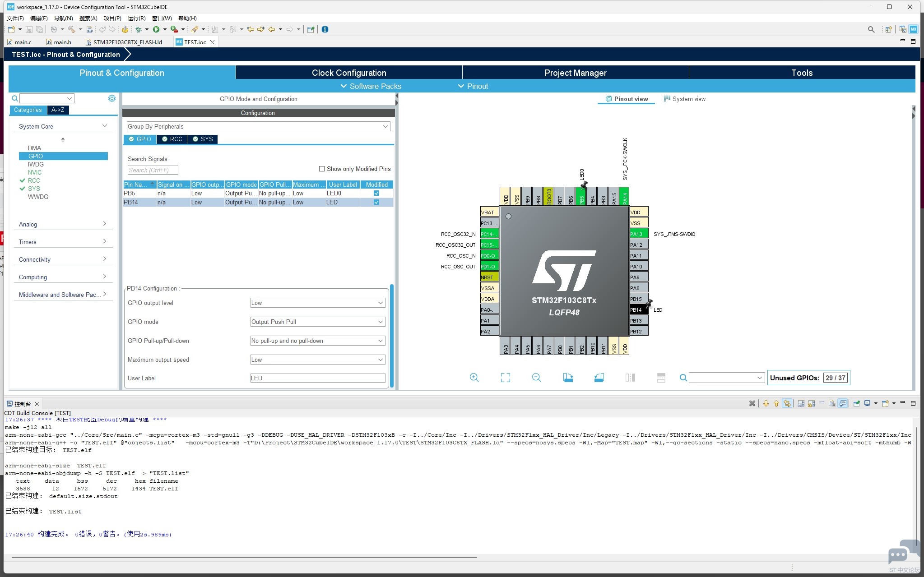Open the Pinout dropdown menu

click(473, 86)
